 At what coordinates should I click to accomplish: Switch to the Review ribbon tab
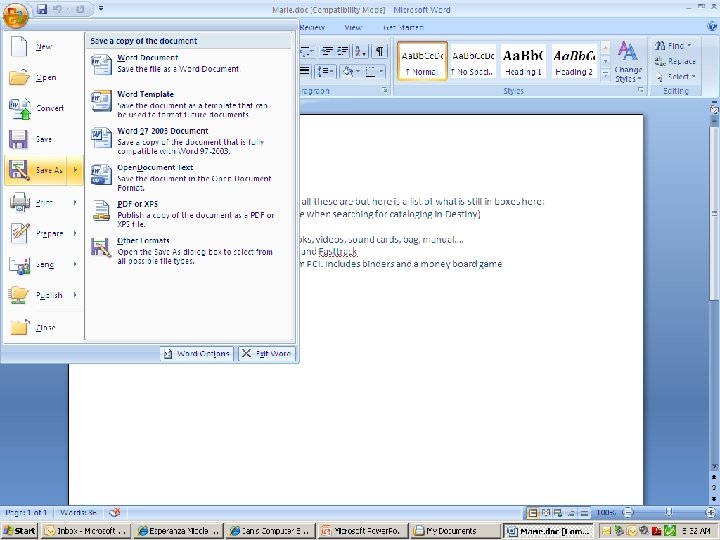312,27
